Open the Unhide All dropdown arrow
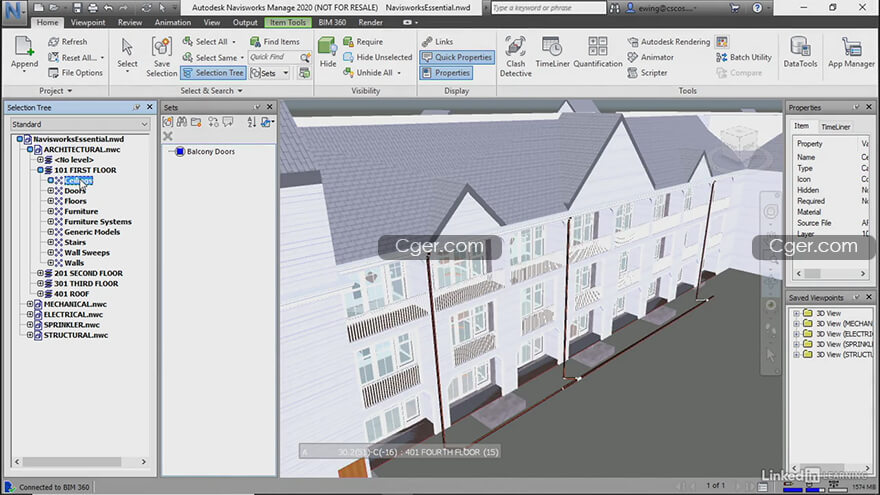Viewport: 880px width, 495px height. (x=399, y=73)
